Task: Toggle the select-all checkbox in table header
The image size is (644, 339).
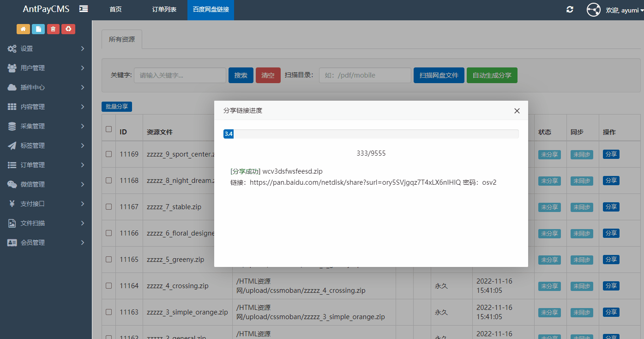Action: point(109,129)
